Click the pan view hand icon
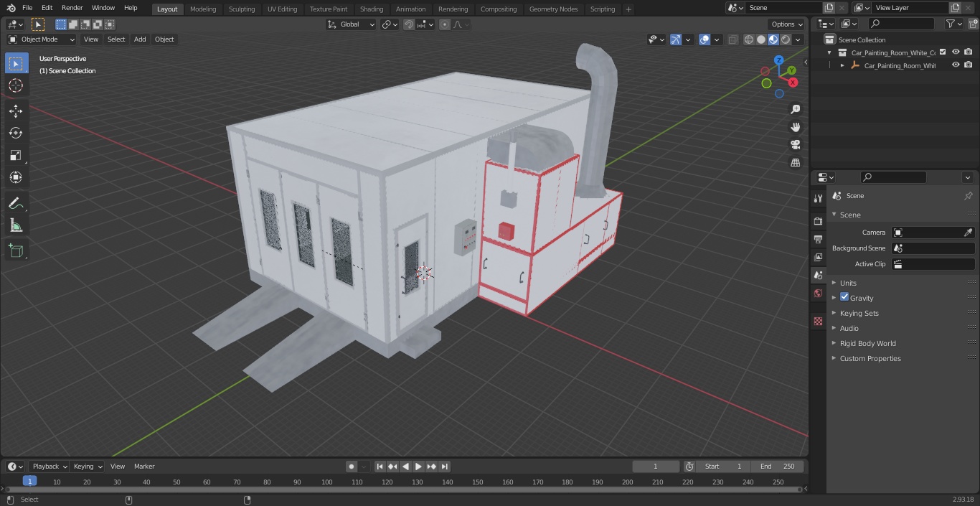980x506 pixels. [x=795, y=127]
